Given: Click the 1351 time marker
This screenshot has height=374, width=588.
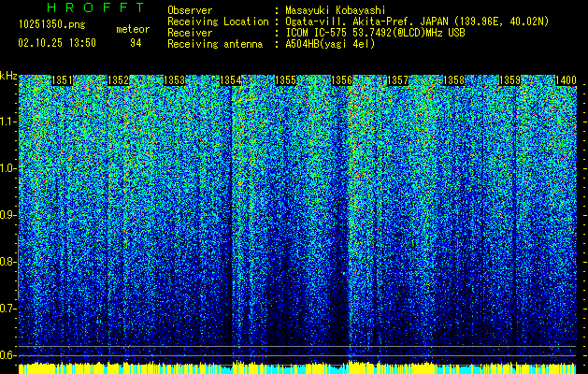Looking at the screenshot, I should (62, 80).
